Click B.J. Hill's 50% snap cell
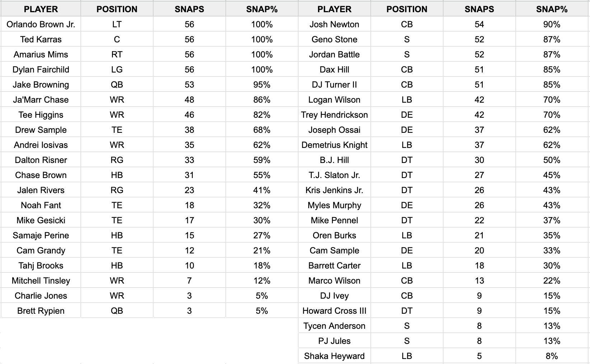 tap(552, 160)
